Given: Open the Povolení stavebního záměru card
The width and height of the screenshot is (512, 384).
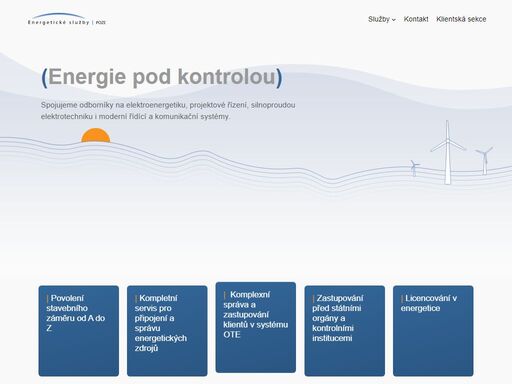Looking at the screenshot, I should [79, 331].
